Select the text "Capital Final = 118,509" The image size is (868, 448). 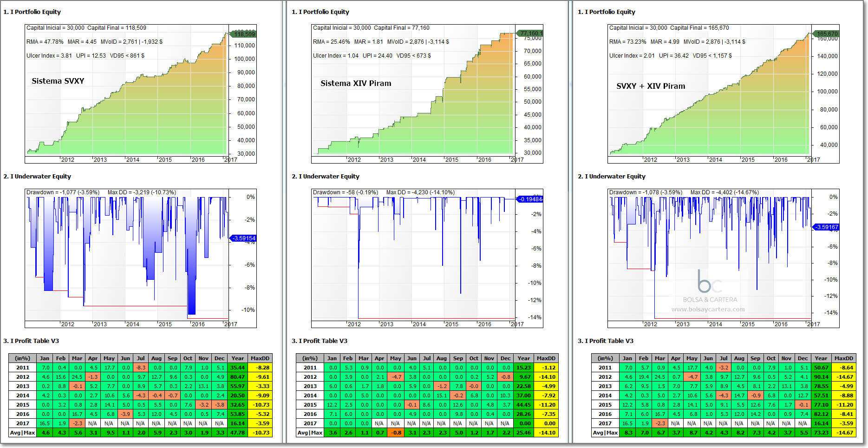[117, 28]
